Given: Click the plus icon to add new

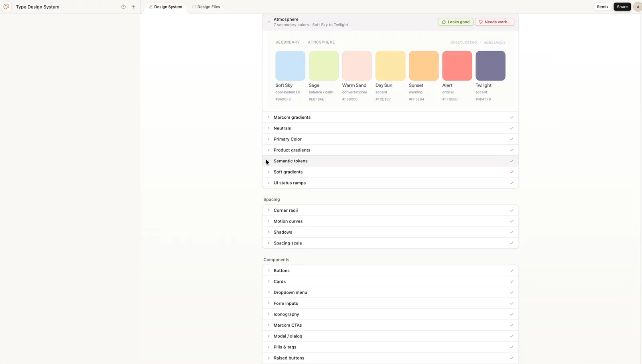Looking at the screenshot, I should click(x=134, y=7).
